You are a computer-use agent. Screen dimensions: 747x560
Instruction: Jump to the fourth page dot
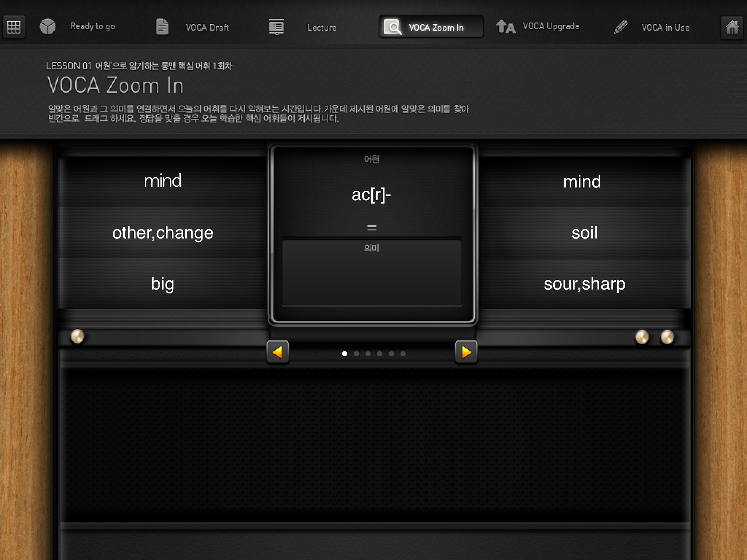click(x=380, y=354)
